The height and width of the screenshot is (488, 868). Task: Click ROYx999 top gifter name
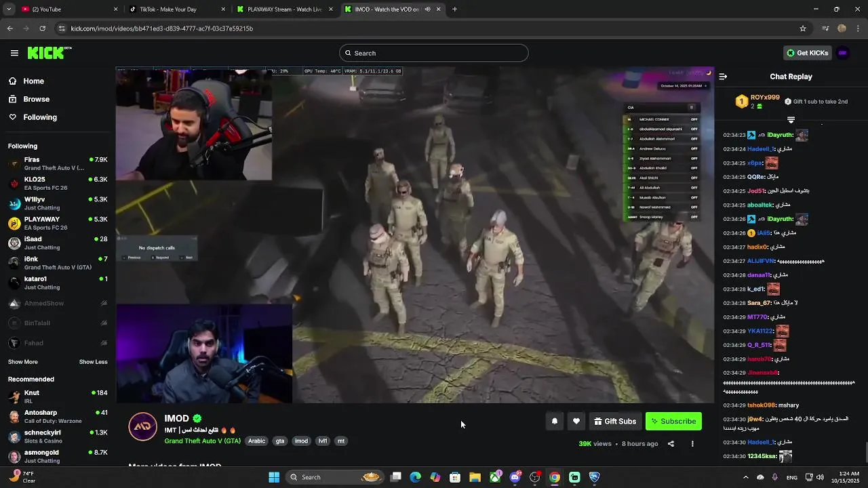(765, 98)
